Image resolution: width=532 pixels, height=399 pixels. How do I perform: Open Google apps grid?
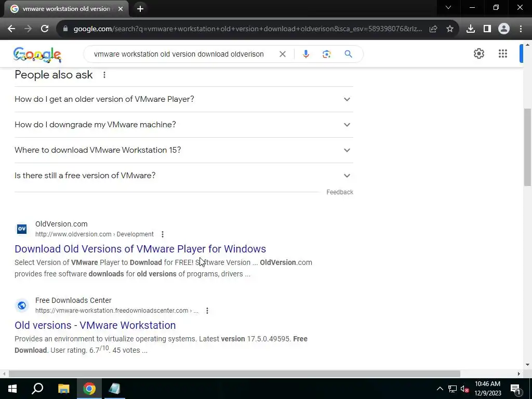click(503, 54)
